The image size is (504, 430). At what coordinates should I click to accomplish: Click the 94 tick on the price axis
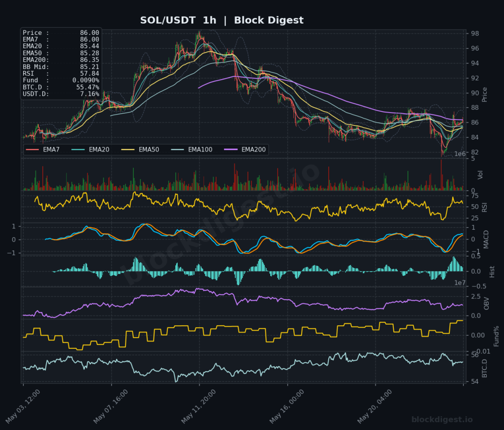click(x=475, y=63)
